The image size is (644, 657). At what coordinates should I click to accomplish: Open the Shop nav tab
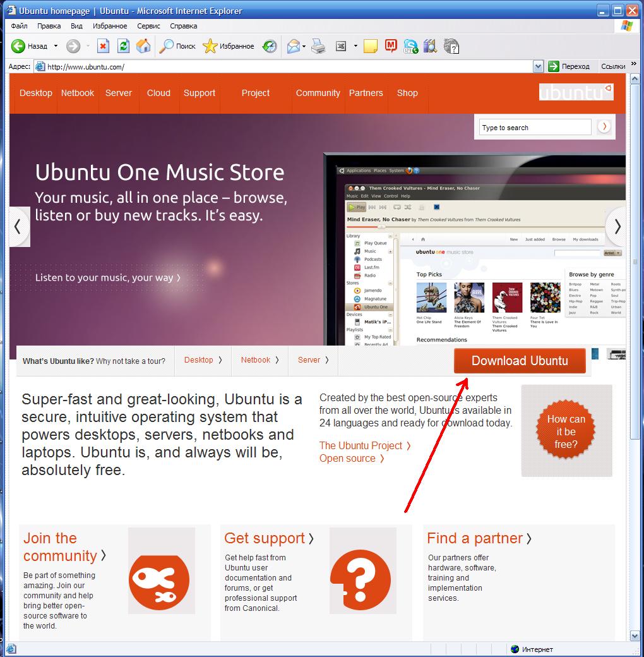click(407, 93)
